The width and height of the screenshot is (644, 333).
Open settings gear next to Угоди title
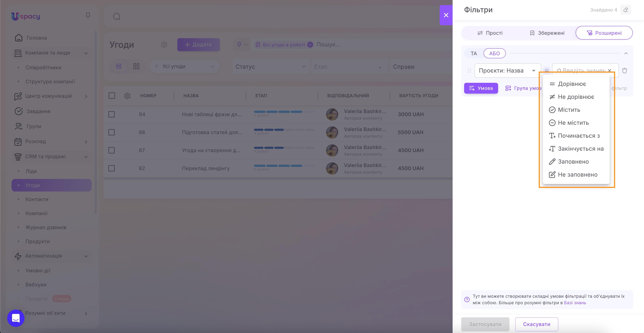(164, 45)
